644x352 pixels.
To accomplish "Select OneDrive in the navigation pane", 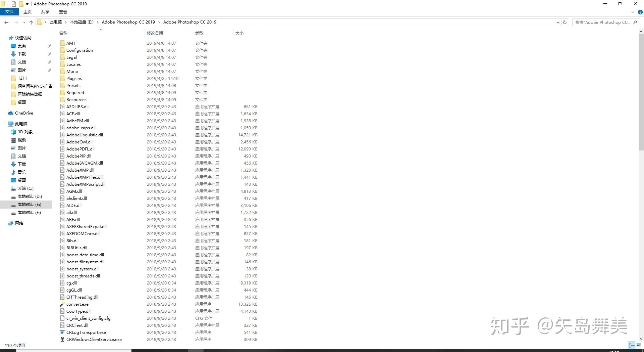I will pyautogui.click(x=24, y=113).
